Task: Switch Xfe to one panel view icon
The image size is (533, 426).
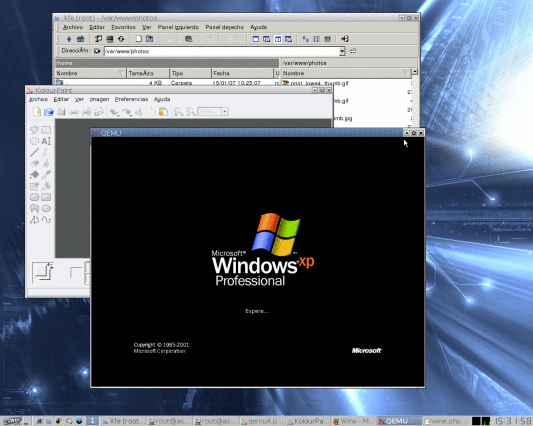Action: click(x=256, y=39)
